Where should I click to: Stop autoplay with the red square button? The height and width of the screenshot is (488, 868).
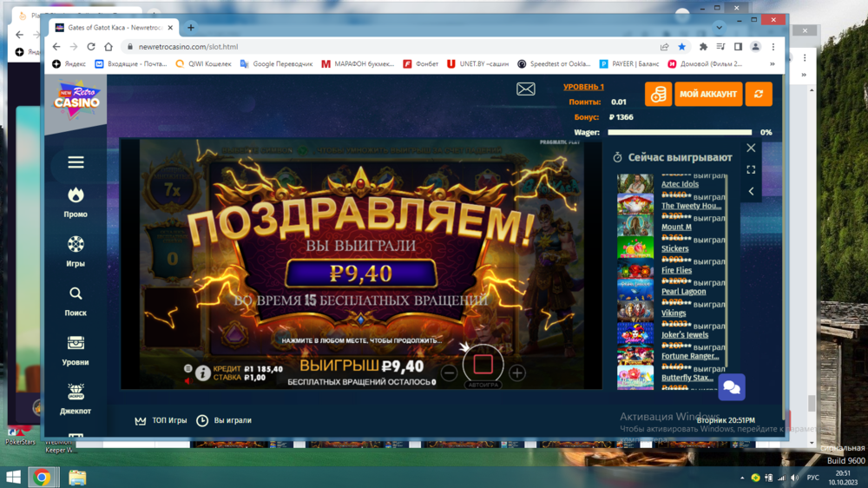pyautogui.click(x=483, y=363)
